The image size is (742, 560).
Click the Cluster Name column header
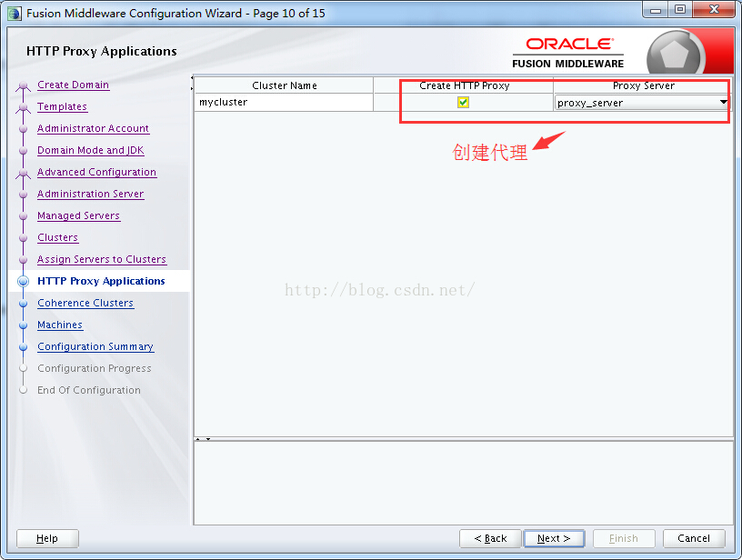tap(284, 85)
